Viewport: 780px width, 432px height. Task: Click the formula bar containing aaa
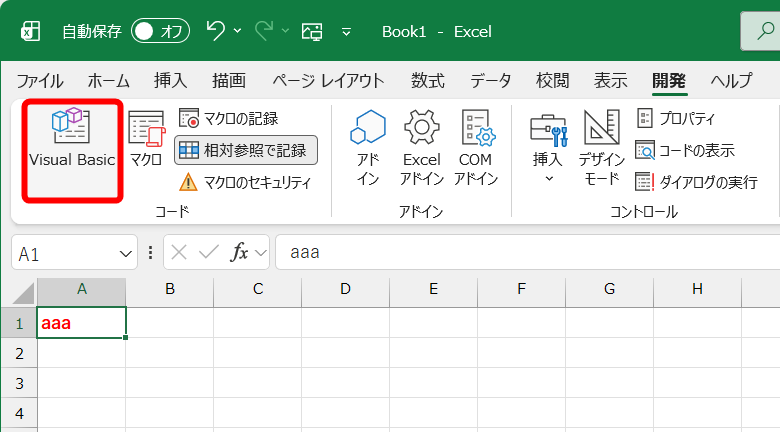coord(527,252)
